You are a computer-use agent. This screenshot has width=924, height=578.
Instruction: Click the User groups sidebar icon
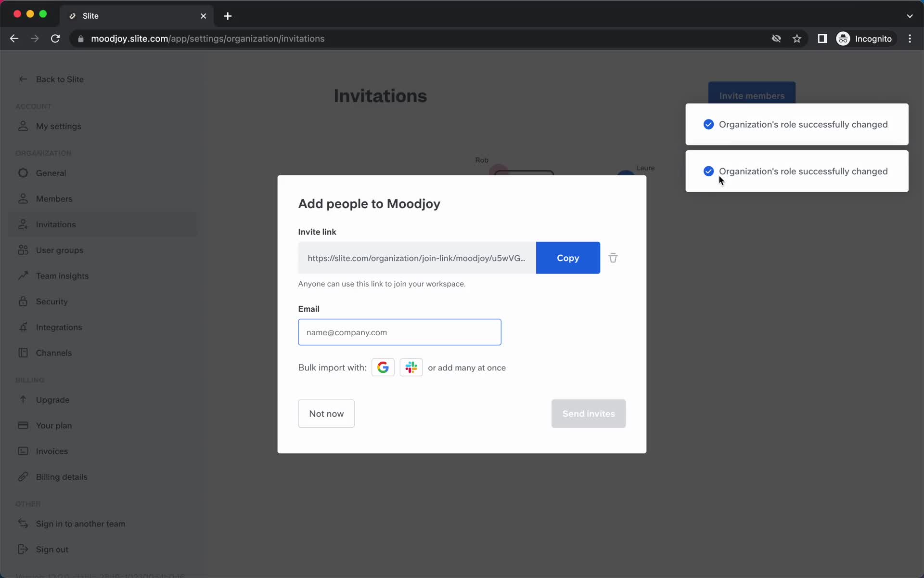[23, 250]
